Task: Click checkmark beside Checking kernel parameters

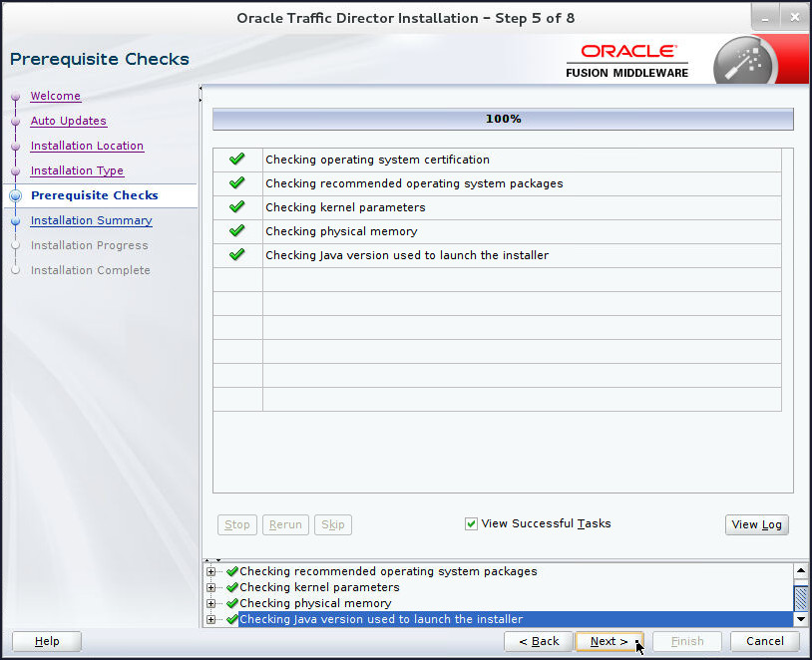Action: [x=236, y=206]
